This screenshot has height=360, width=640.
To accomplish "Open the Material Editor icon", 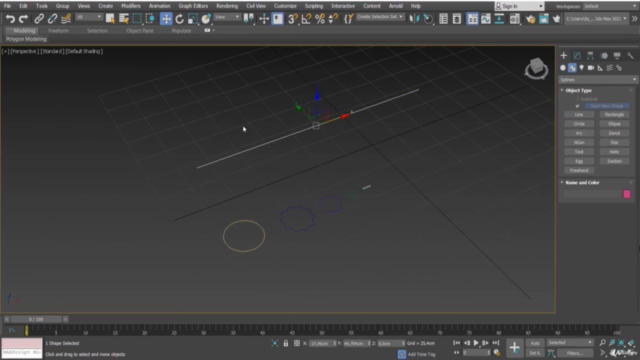I will (515, 19).
